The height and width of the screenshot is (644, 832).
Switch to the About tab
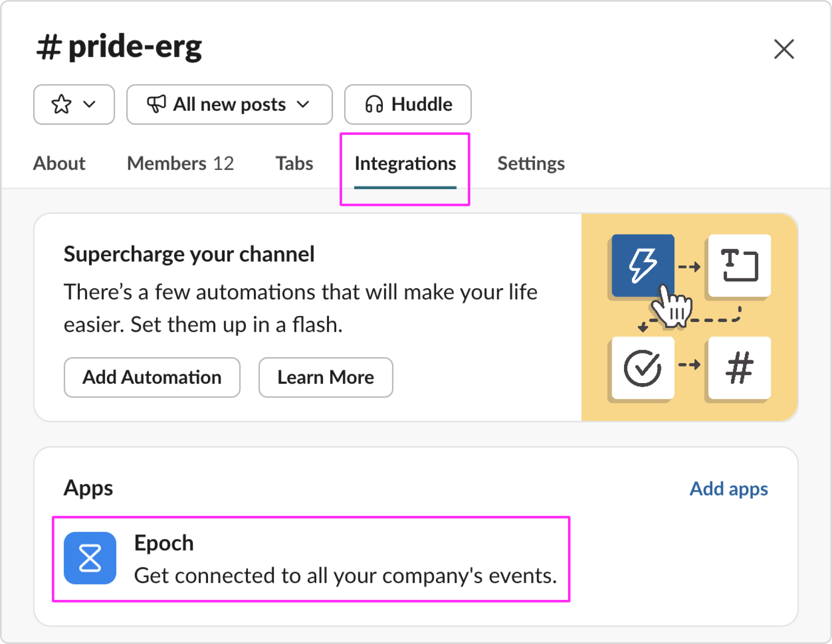coord(59,163)
